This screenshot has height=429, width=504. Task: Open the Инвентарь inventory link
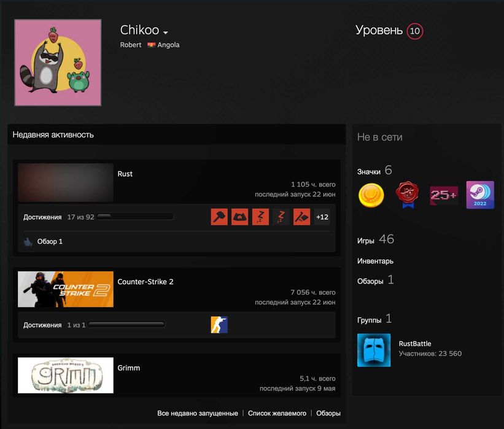[375, 261]
